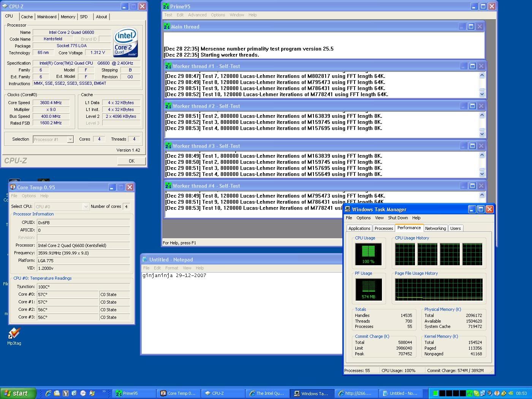Switch to Mainboard tab in CPU-Z
The image size is (532, 399).
pyautogui.click(x=47, y=17)
